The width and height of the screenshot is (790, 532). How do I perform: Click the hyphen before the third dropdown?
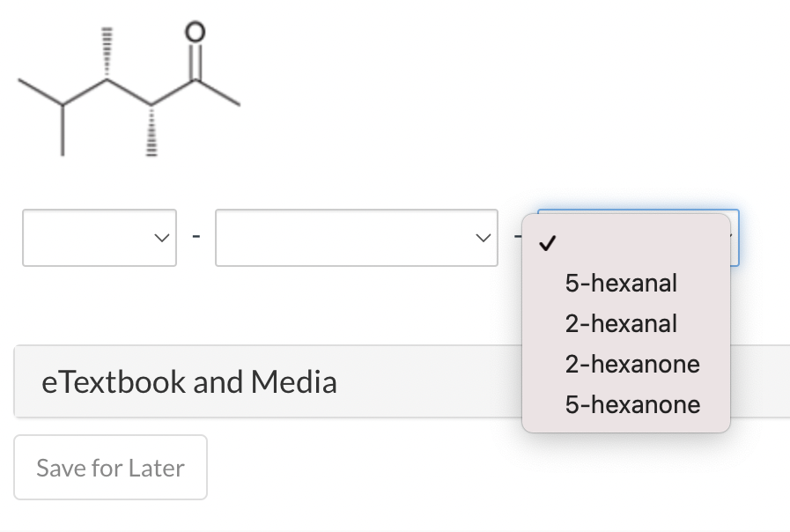[520, 236]
